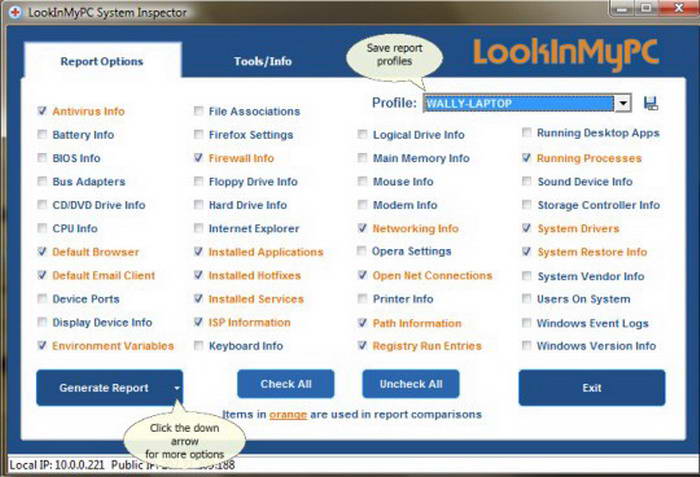Click the Uncheck All button
The height and width of the screenshot is (477, 700).
click(x=411, y=384)
